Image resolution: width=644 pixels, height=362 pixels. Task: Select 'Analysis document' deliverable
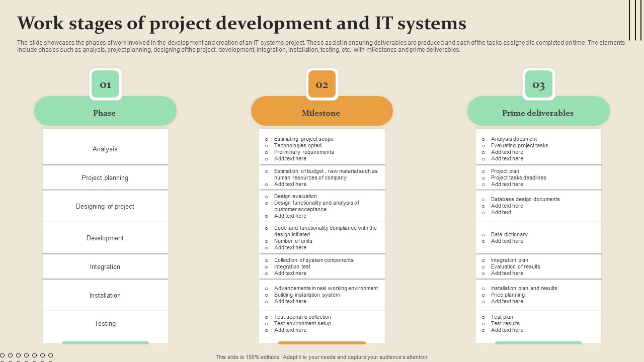(x=514, y=139)
